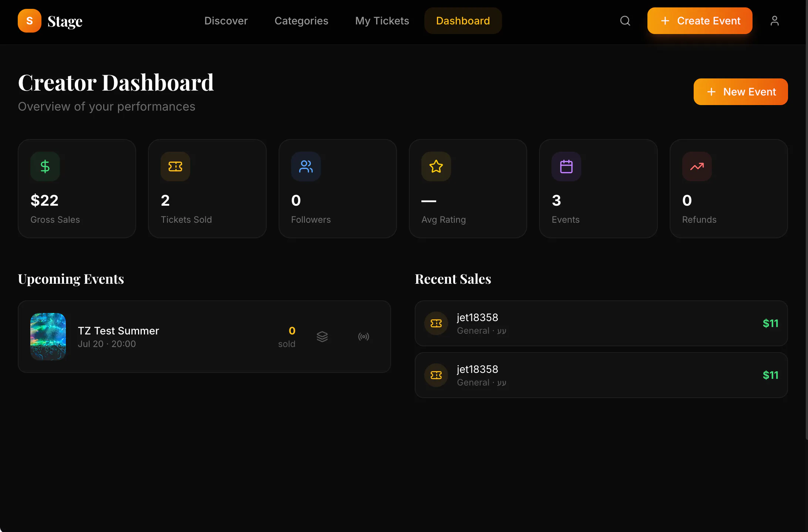Click the first jet18358 buyer name
This screenshot has width=808, height=532.
478,317
